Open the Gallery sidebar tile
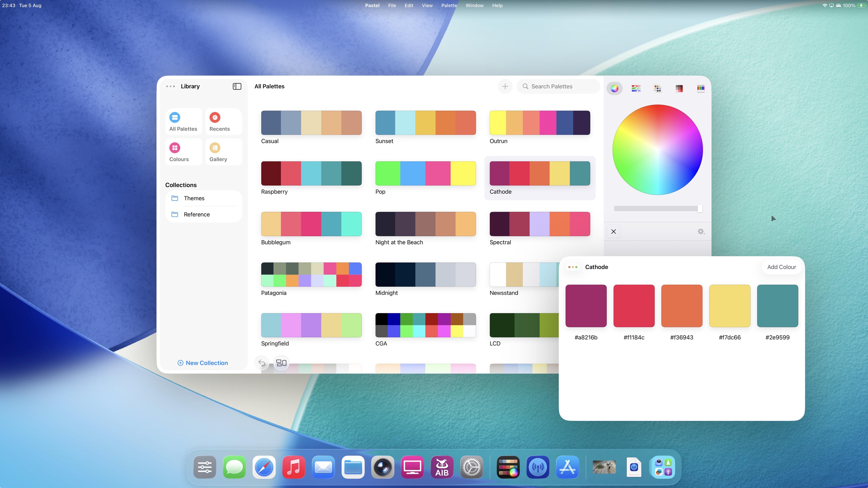The width and height of the screenshot is (868, 488). coord(223,152)
